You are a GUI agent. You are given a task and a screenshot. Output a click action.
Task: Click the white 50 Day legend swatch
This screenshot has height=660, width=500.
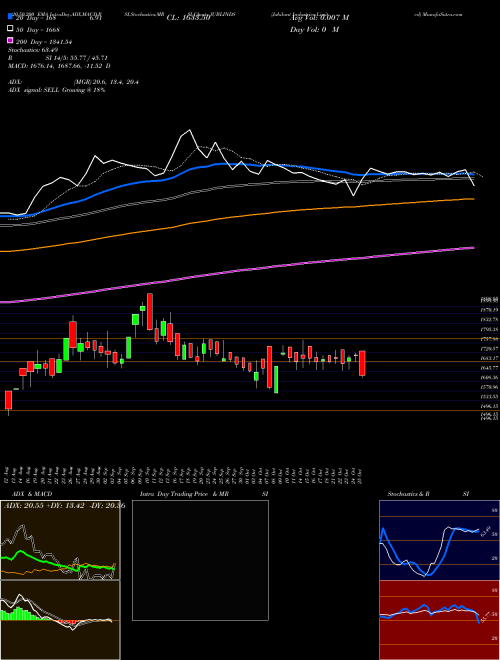tap(11, 29)
